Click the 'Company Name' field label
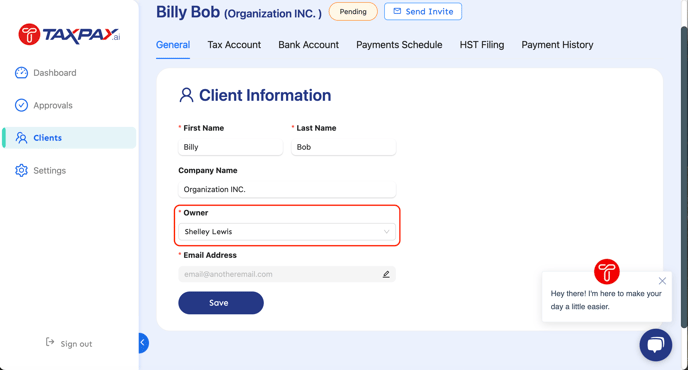Screen dimensions: 688x370 point(208,170)
